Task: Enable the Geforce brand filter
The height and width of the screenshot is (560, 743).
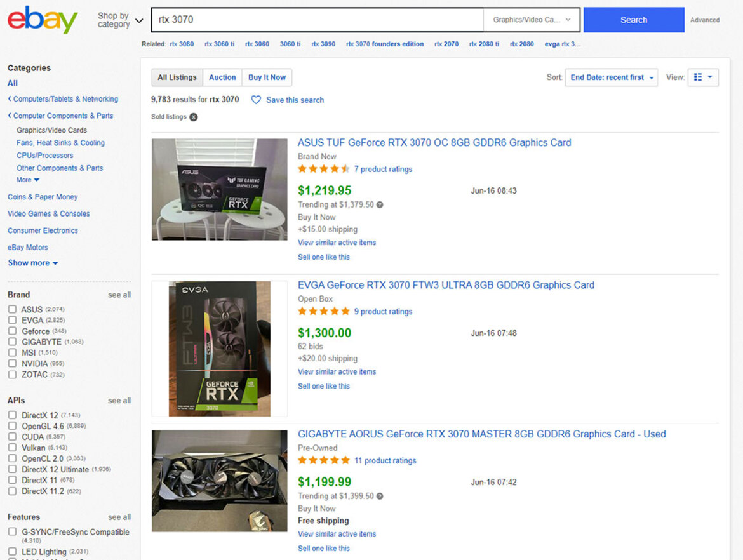Action: coord(12,331)
